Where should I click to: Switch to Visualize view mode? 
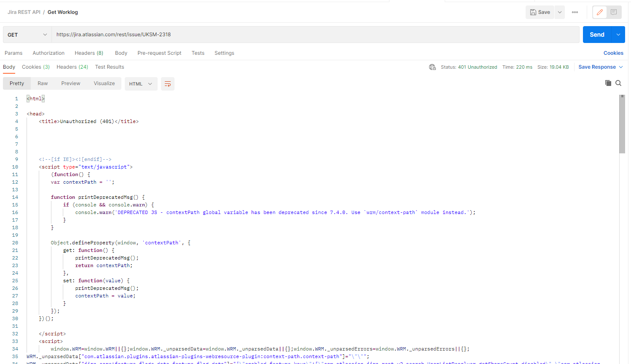tap(104, 83)
